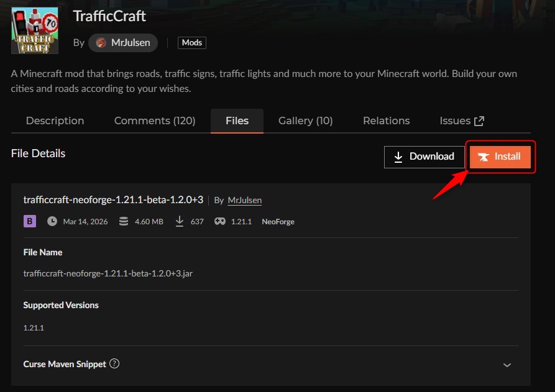Click the file size database icon
Viewport: 555px width, 392px height.
122,221
